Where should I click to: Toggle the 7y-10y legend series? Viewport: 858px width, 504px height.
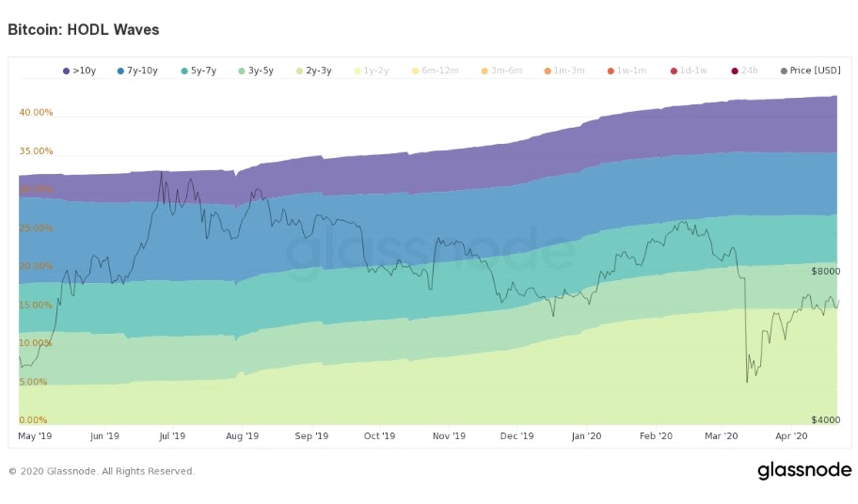tap(137, 71)
